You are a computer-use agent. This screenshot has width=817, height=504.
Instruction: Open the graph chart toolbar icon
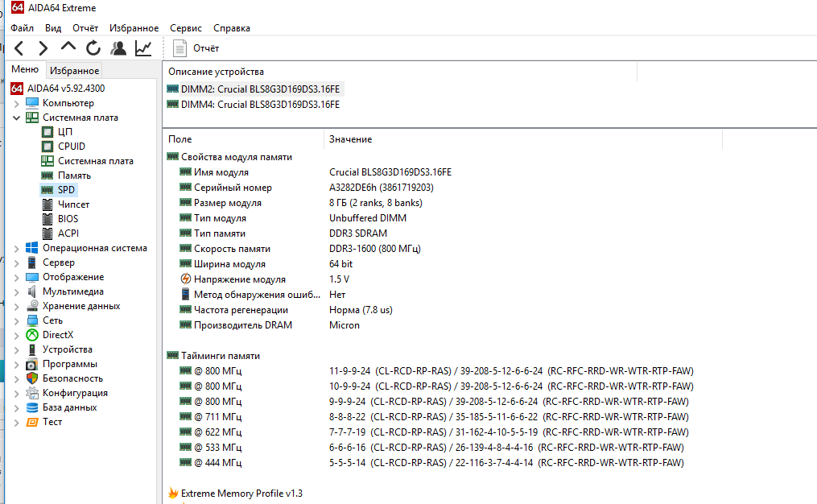click(143, 48)
